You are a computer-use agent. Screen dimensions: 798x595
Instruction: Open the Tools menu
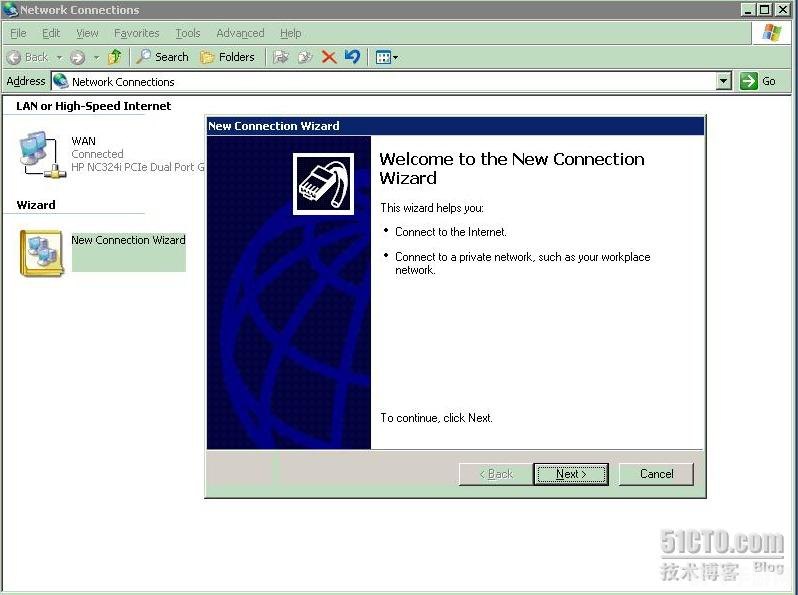point(188,33)
